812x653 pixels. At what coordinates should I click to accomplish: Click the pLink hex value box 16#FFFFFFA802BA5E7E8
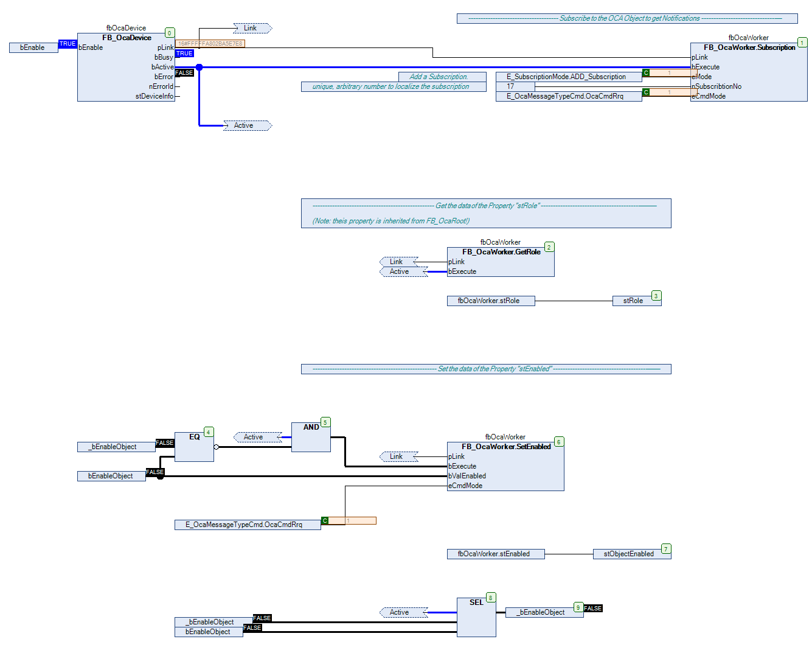point(210,44)
